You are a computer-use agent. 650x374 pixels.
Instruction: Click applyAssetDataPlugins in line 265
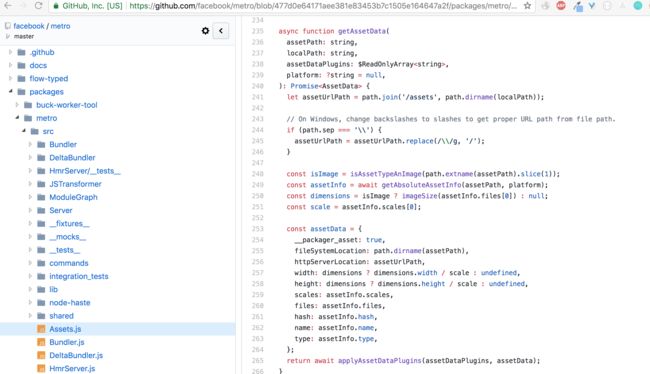[x=380, y=361]
